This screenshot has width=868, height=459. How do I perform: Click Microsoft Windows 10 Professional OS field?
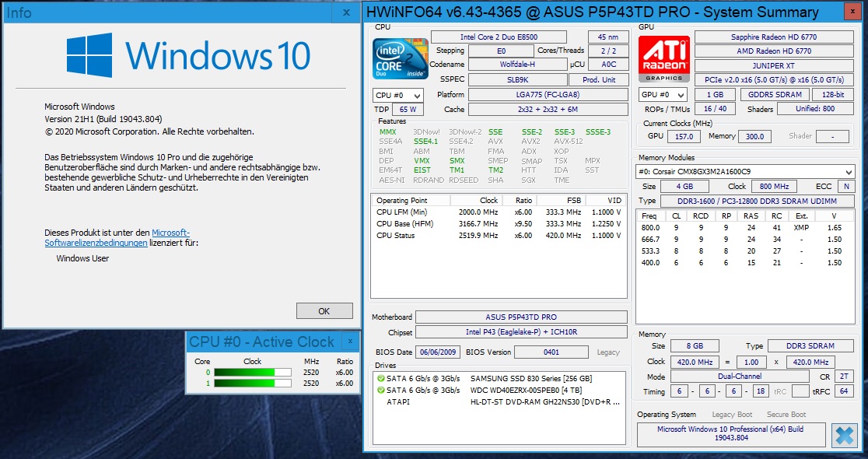coord(730,433)
